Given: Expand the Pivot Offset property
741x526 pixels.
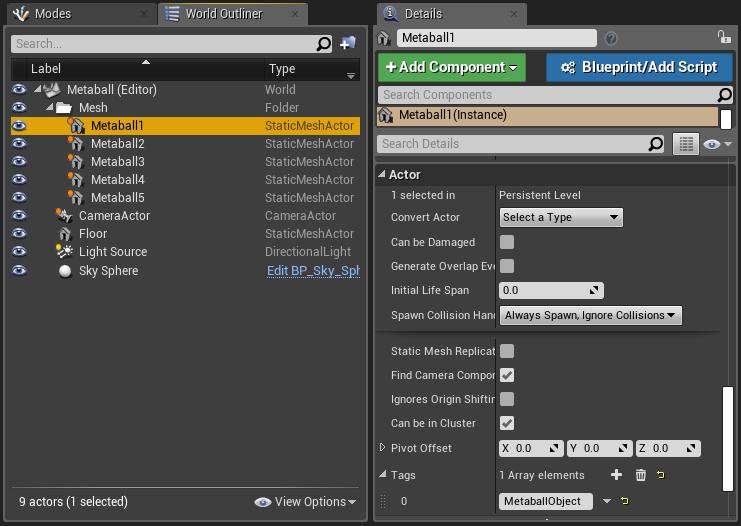Looking at the screenshot, I should [x=382, y=448].
